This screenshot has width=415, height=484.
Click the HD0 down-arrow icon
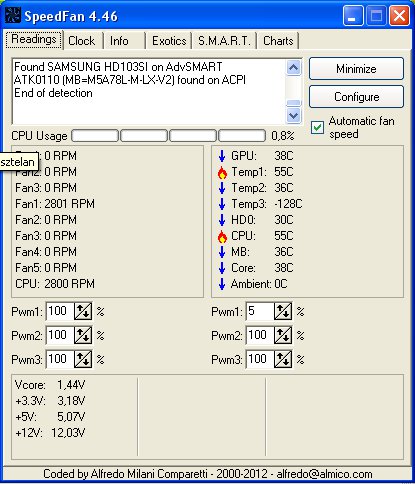222,220
